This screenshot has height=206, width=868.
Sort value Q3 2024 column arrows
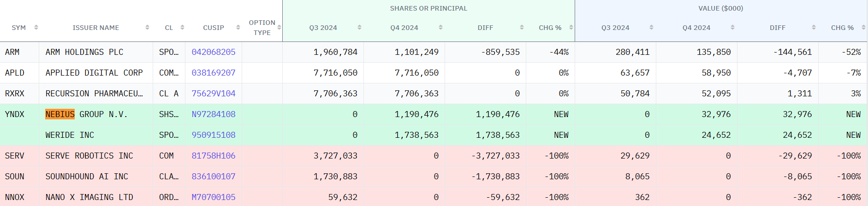click(651, 28)
